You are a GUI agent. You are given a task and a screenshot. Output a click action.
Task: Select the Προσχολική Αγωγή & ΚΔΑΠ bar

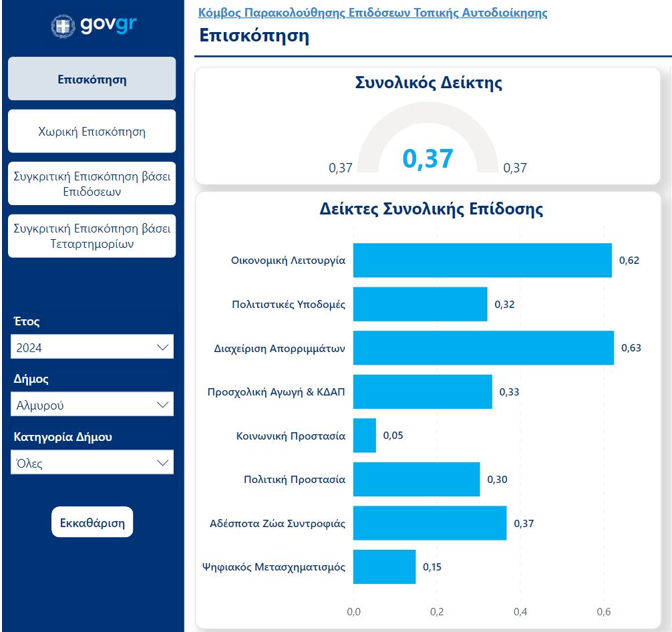(422, 391)
